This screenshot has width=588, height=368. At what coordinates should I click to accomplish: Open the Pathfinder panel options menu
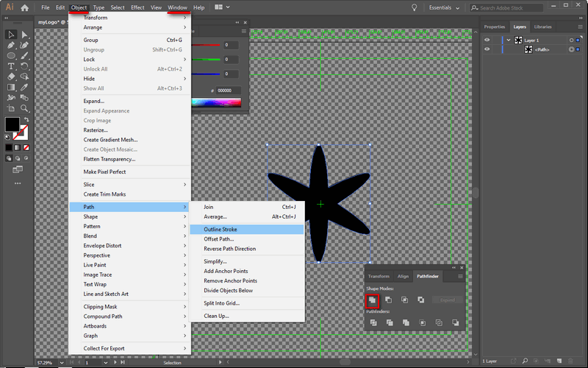[461, 277]
